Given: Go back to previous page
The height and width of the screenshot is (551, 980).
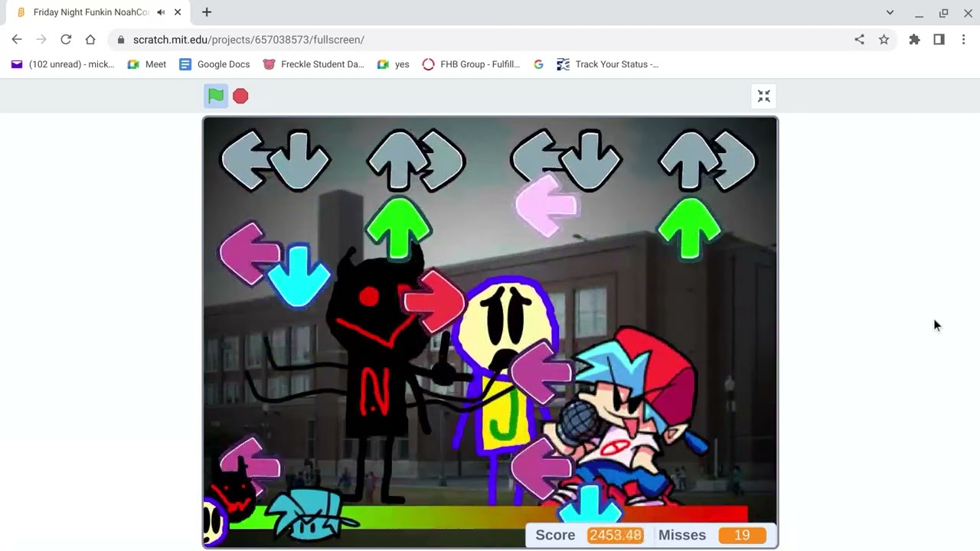Looking at the screenshot, I should pyautogui.click(x=17, y=40).
